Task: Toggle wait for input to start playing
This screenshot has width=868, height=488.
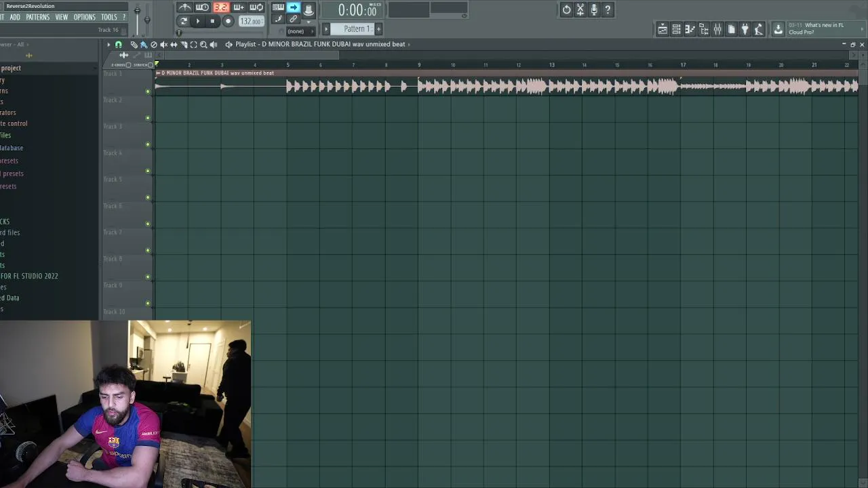Action: pos(202,7)
